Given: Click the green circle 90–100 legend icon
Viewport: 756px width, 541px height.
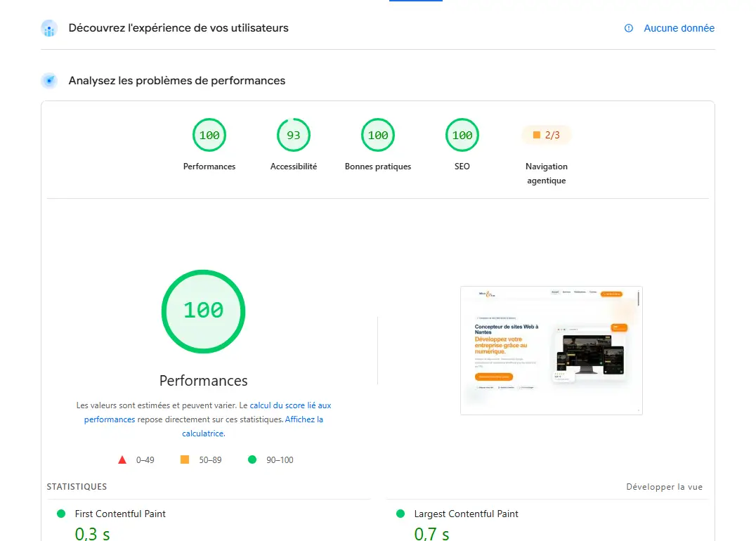Looking at the screenshot, I should 252,459.
